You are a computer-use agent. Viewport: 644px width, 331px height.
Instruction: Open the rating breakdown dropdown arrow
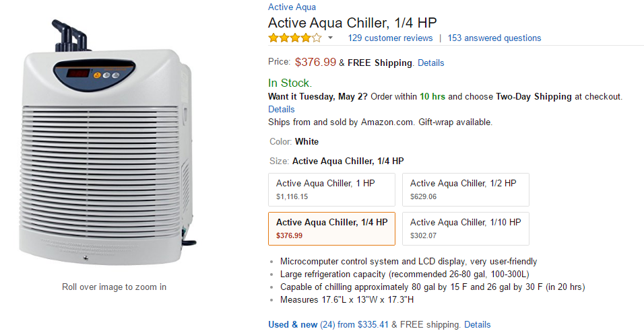tap(330, 38)
